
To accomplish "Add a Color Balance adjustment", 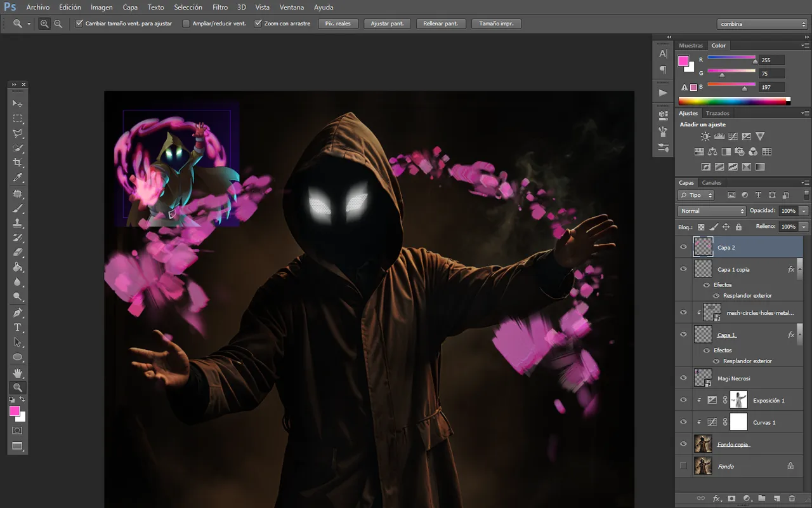I will tap(712, 152).
